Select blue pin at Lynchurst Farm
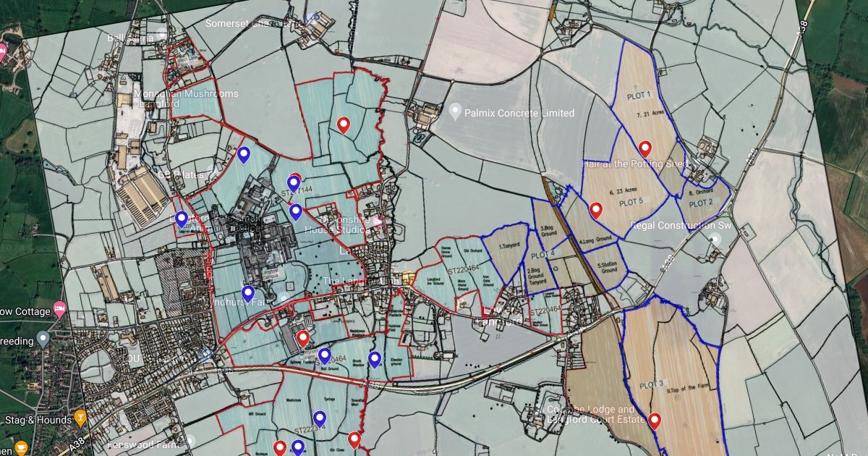Screen dimensions: 868x456 (248, 294)
